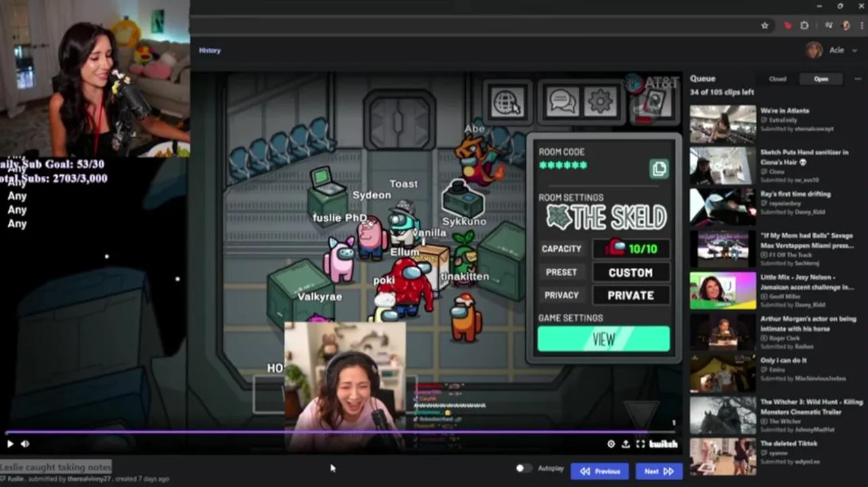Screen dimensions: 868x487
Task: Click "Submitted by Davey_Kidd" under Ray's clip
Action: (x=794, y=212)
